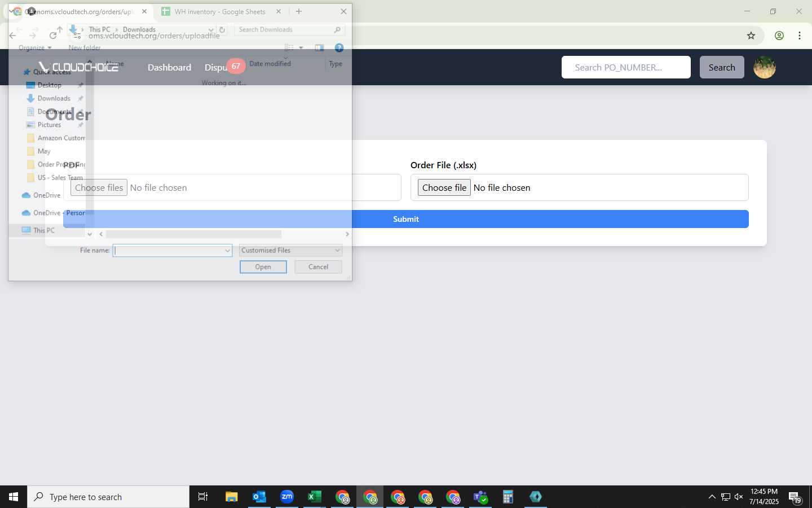Click the horizontal scrollbar in file dialog
Image resolution: width=812 pixels, height=508 pixels.
pos(193,234)
